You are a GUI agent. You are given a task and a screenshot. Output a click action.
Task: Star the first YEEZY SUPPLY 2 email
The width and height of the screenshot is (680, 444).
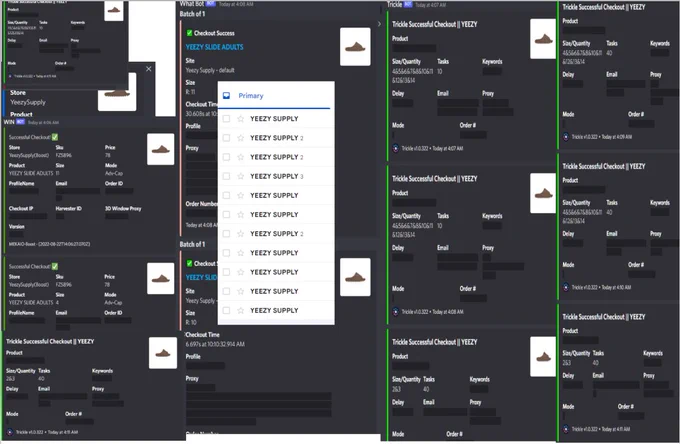[x=241, y=138]
